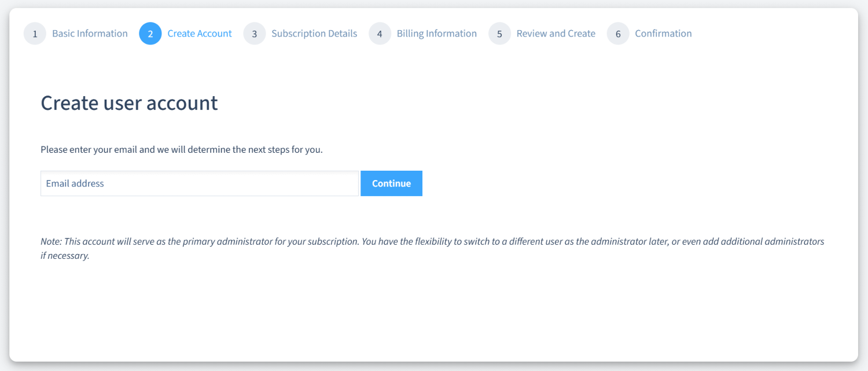The width and height of the screenshot is (868, 371).
Task: Focus the Email address input field
Action: pyautogui.click(x=200, y=183)
